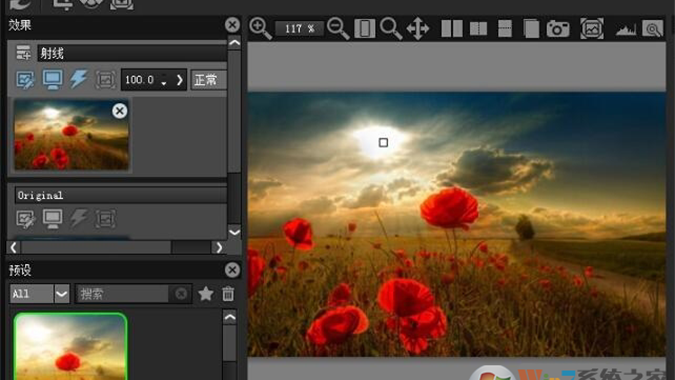Click the zoom in magnifier icon
This screenshot has height=380, width=675.
coord(260,28)
